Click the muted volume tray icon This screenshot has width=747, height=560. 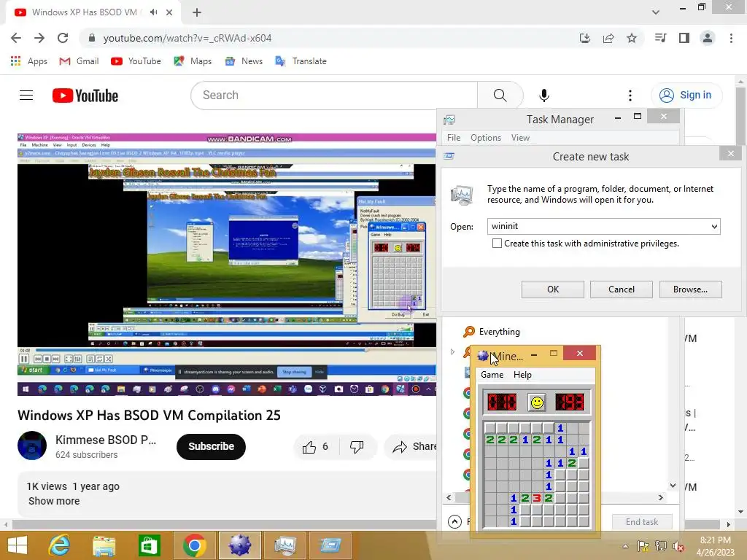click(x=678, y=546)
